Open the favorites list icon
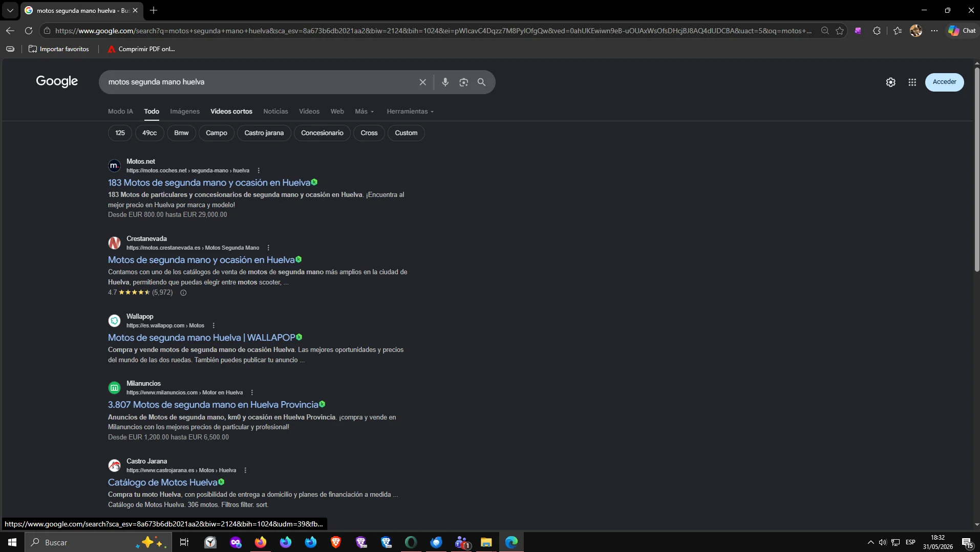980x552 pixels. (898, 31)
